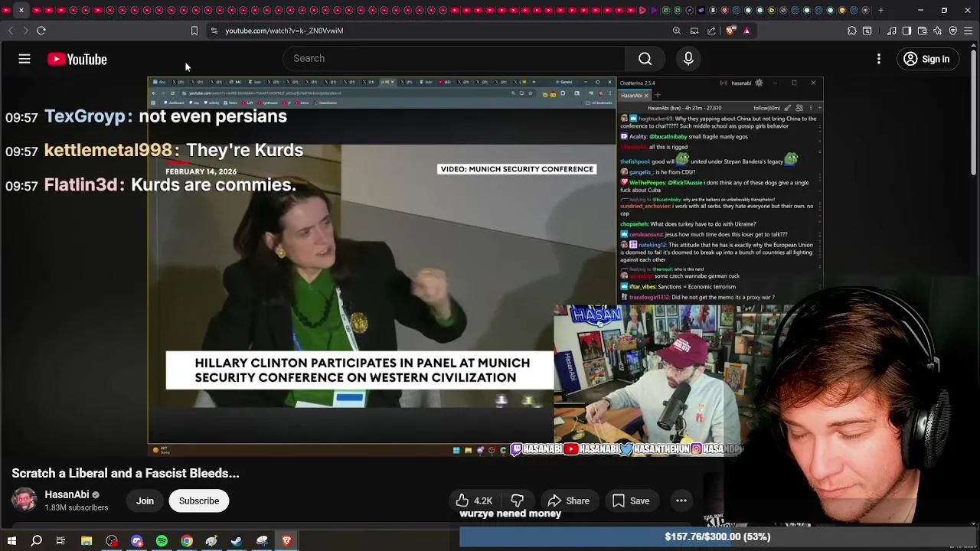The image size is (980, 551).
Task: Share this page from address bar
Action: [x=711, y=31]
